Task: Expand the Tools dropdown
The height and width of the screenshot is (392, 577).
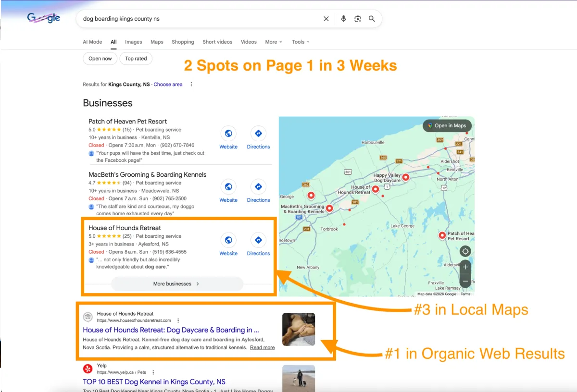Action: (301, 42)
